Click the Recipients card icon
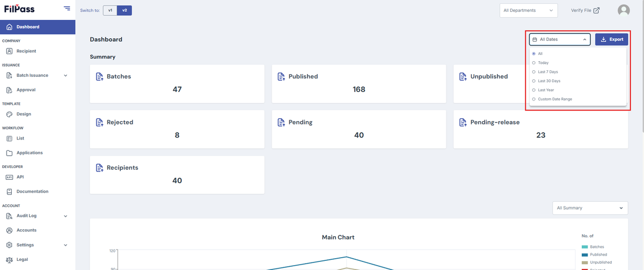Viewport: 644px width, 270px height. [99, 168]
